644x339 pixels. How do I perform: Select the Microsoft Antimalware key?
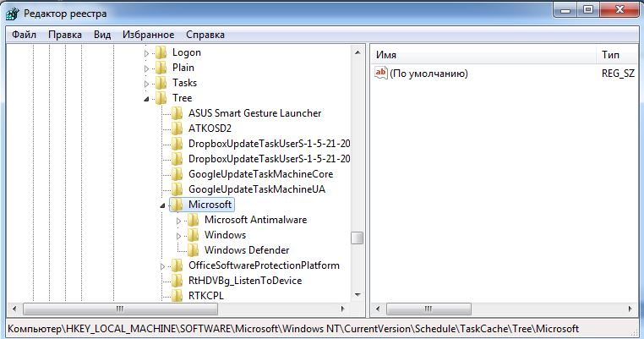[255, 220]
